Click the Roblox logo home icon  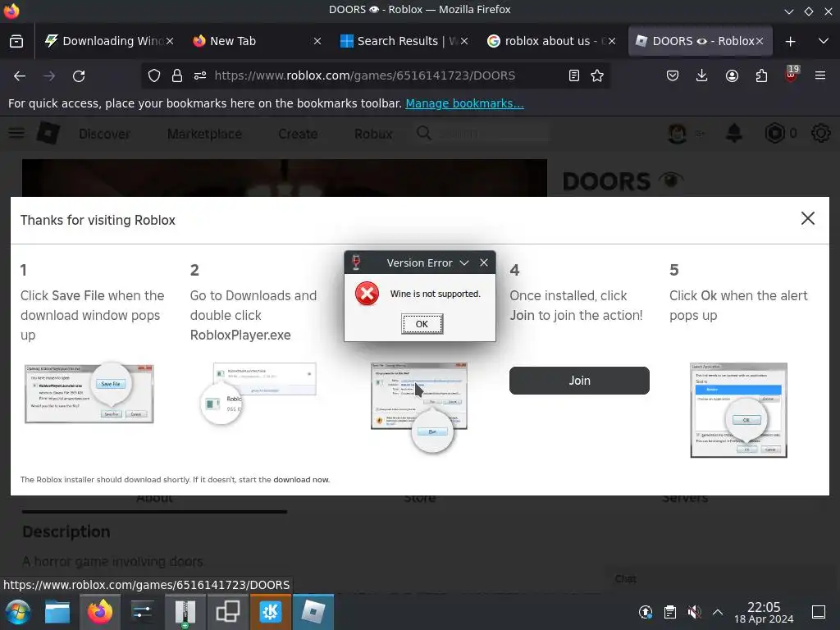pos(48,133)
